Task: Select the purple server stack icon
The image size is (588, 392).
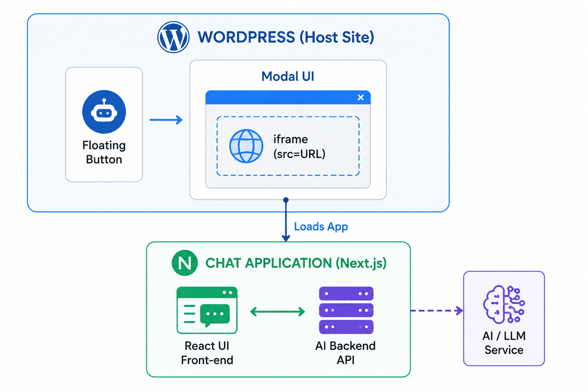Action: coord(346,310)
